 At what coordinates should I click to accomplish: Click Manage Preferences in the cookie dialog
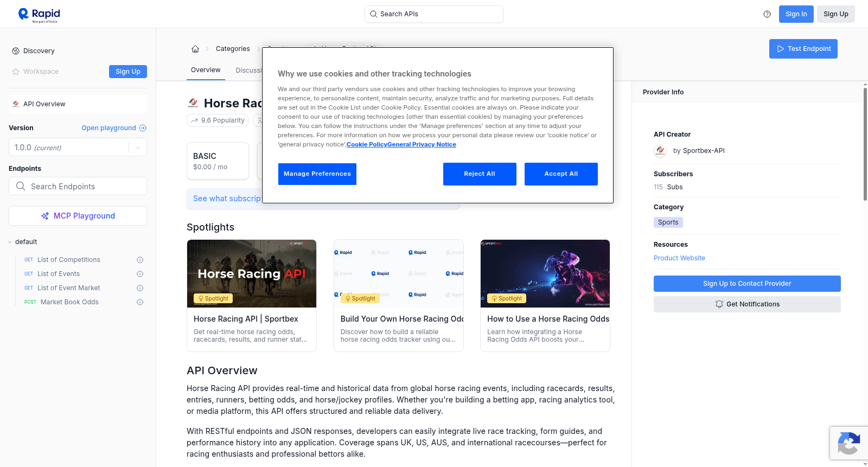(x=317, y=174)
